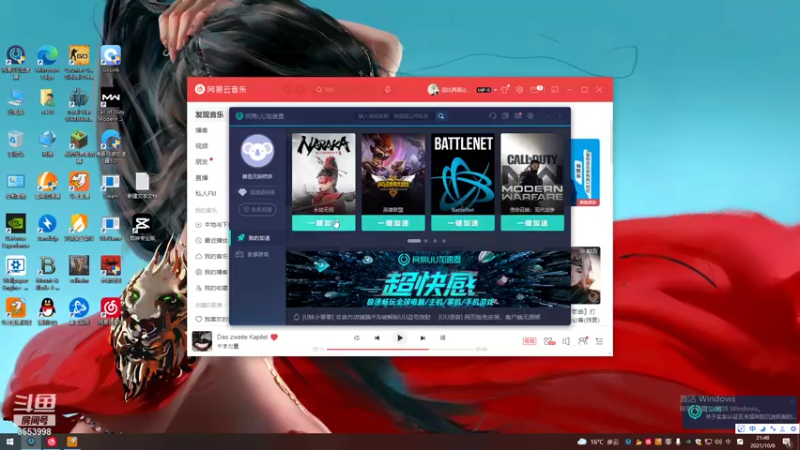
Task: Open the NetEase music settings gear icon
Action: (x=519, y=89)
